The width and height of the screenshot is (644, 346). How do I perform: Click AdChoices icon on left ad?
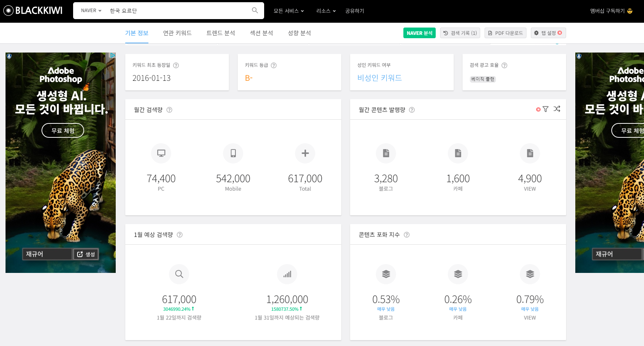point(113,55)
